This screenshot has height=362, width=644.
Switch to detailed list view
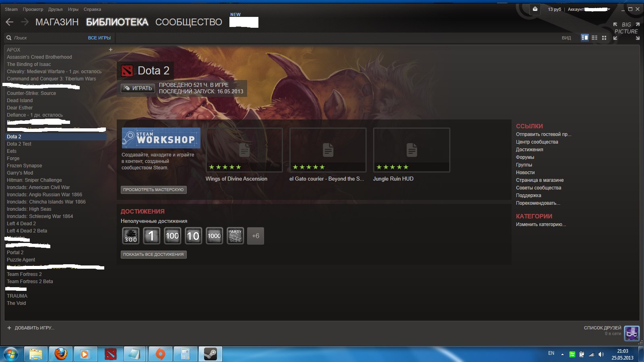pyautogui.click(x=585, y=37)
